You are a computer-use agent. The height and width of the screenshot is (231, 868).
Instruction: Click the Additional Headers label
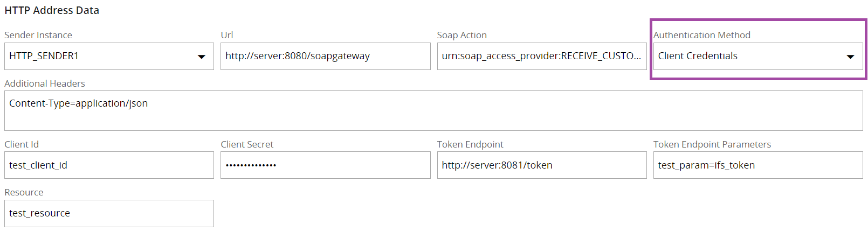pyautogui.click(x=45, y=83)
